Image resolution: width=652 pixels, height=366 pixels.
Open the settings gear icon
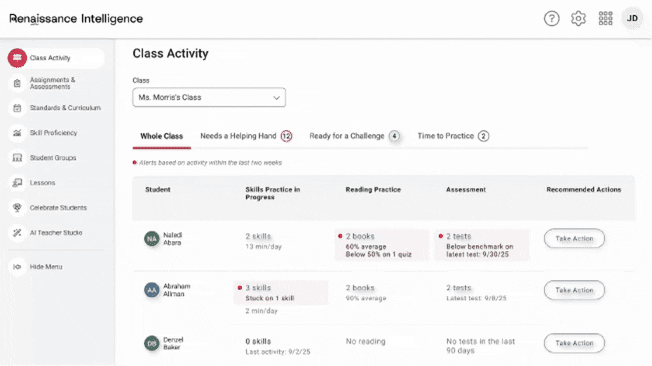click(578, 18)
